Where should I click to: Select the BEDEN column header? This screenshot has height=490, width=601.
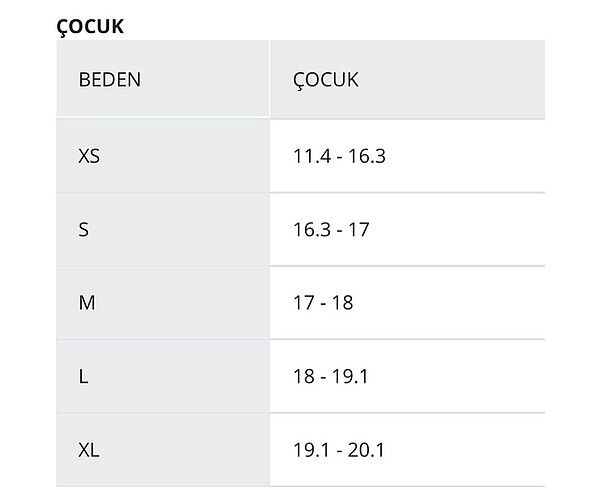click(x=109, y=80)
